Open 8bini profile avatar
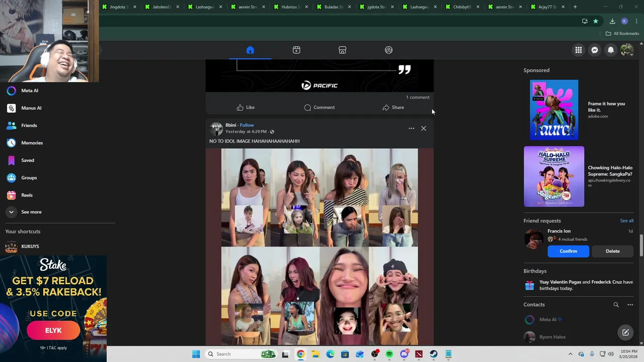Image resolution: width=644 pixels, height=362 pixels. click(x=216, y=128)
